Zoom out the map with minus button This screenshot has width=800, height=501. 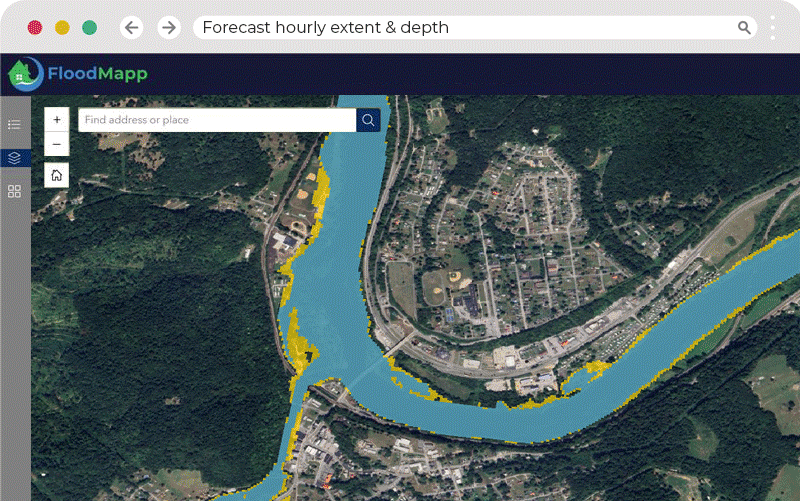click(57, 144)
